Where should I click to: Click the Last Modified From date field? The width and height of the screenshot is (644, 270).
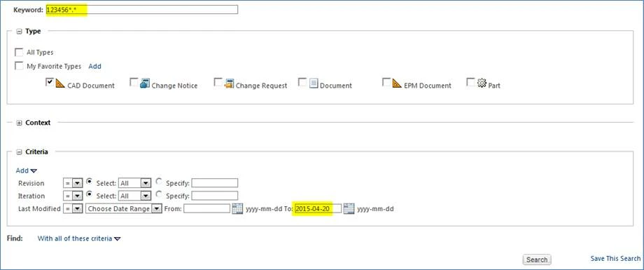point(207,209)
